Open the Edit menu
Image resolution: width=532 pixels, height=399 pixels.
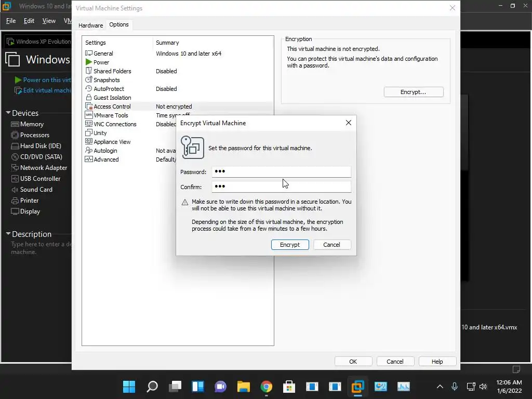pos(29,21)
